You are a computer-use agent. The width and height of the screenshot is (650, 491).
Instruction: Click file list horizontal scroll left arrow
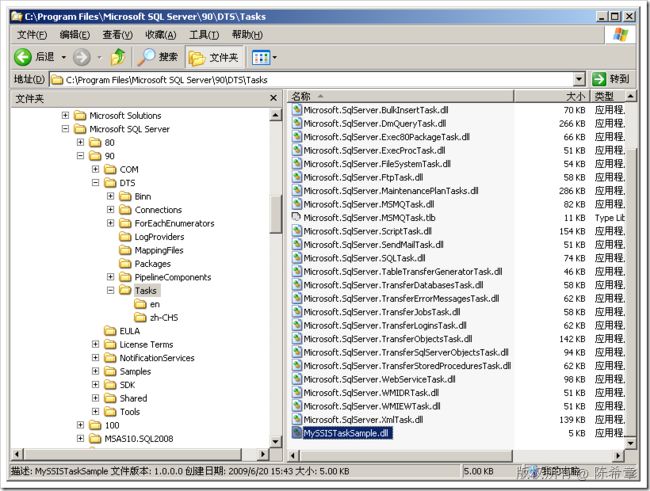tap(293, 456)
